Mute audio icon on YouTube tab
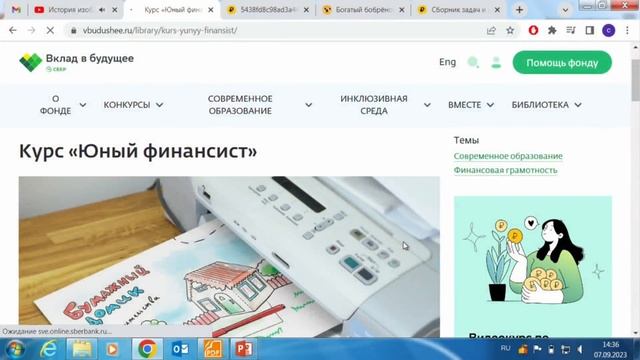This screenshot has width=640, height=360. 102,10
